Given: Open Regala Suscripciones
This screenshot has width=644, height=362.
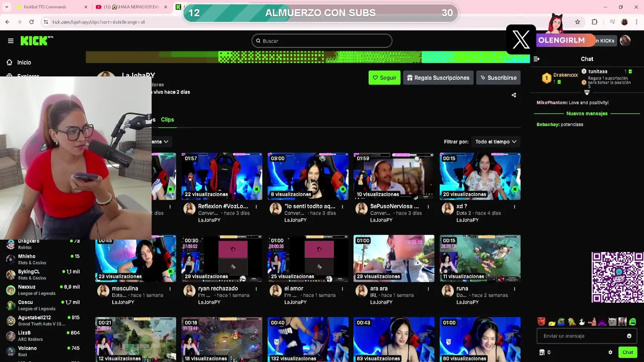Looking at the screenshot, I should tap(438, 77).
